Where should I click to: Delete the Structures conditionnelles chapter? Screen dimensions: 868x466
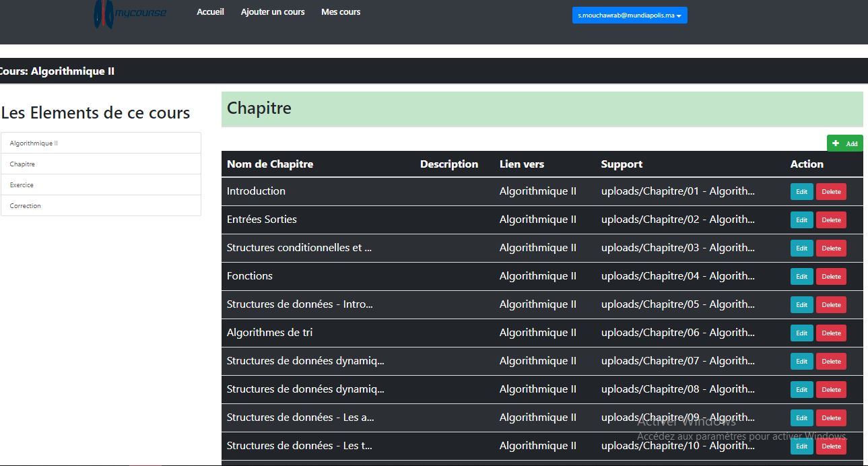[831, 248]
